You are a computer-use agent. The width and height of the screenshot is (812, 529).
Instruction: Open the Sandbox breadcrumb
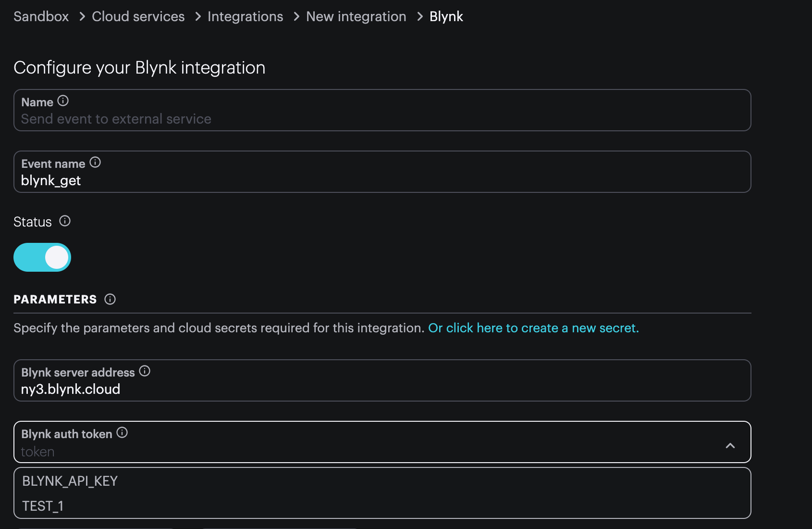click(x=41, y=16)
